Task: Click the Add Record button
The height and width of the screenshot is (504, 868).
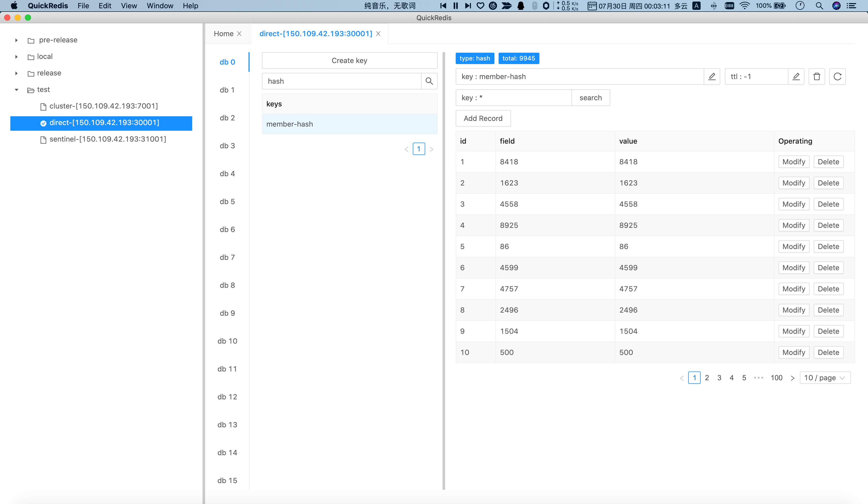Action: (483, 119)
